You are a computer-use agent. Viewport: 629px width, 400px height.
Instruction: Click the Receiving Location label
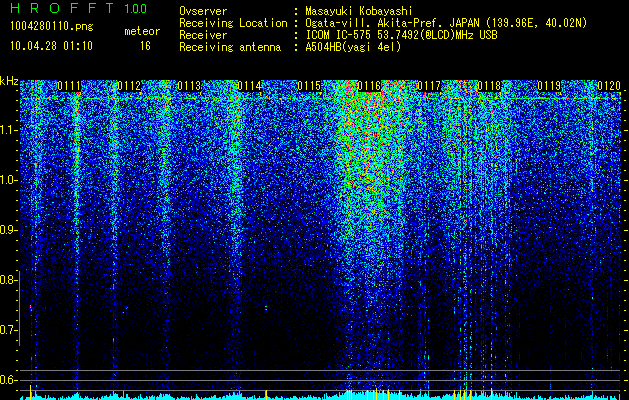point(233,23)
